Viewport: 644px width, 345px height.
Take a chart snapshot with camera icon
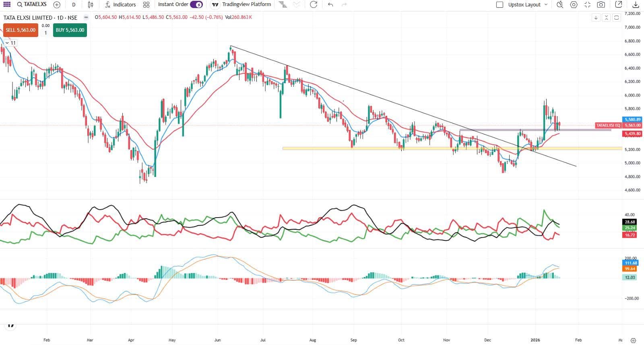(601, 5)
